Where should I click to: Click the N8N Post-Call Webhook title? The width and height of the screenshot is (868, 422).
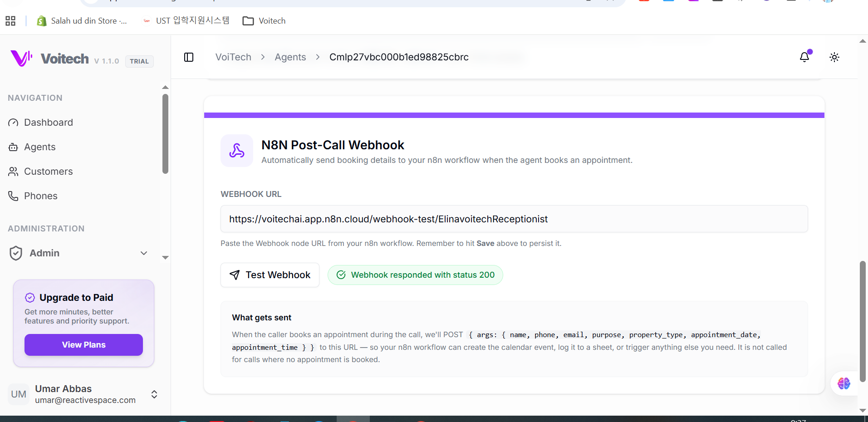(x=333, y=145)
